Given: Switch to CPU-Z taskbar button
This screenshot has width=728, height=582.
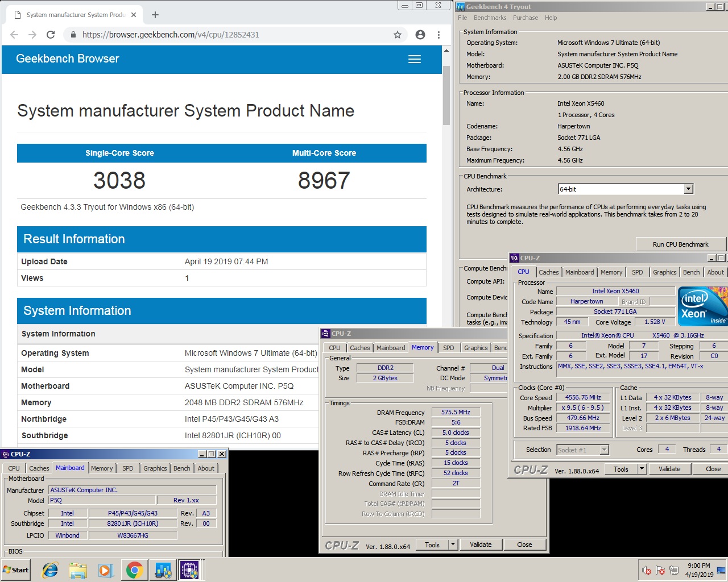Looking at the screenshot, I should click(189, 570).
